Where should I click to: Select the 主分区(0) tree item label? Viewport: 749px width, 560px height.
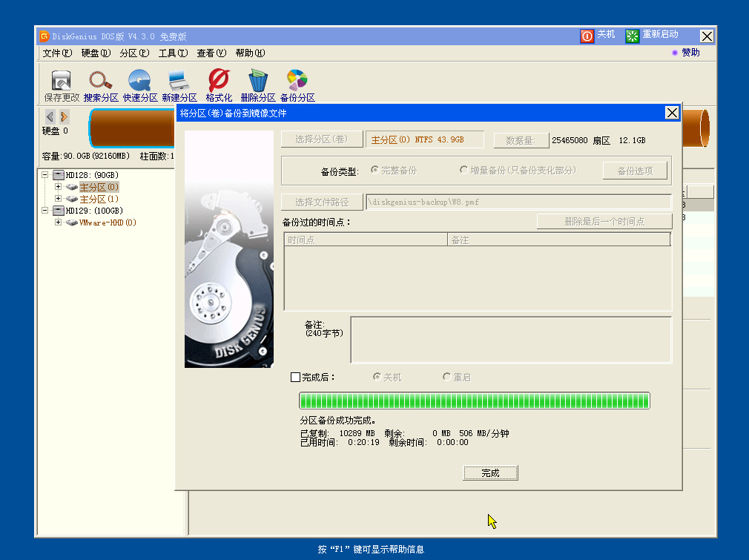(99, 187)
